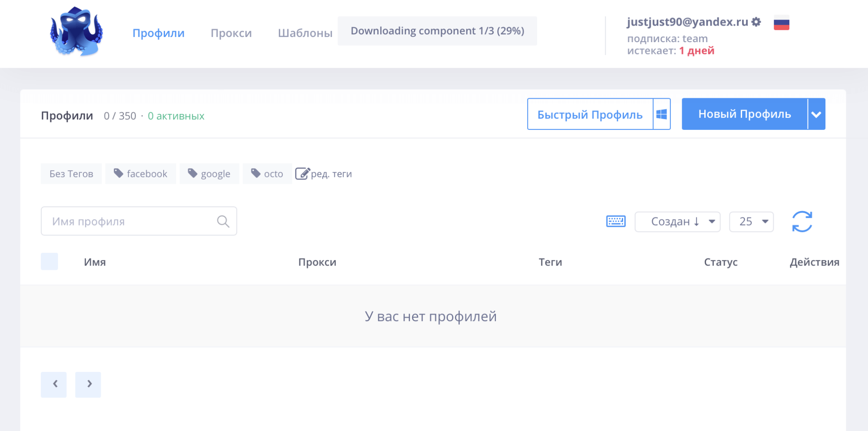This screenshot has height=431, width=868.
Task: Click the Downloading component progress indicator
Action: click(x=438, y=30)
